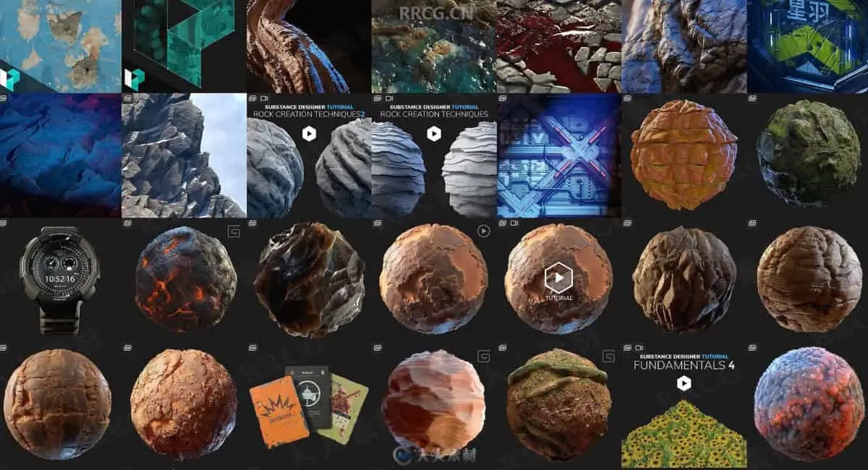
Task: Open the digital watch showing 10:52:16
Action: coord(61,281)
